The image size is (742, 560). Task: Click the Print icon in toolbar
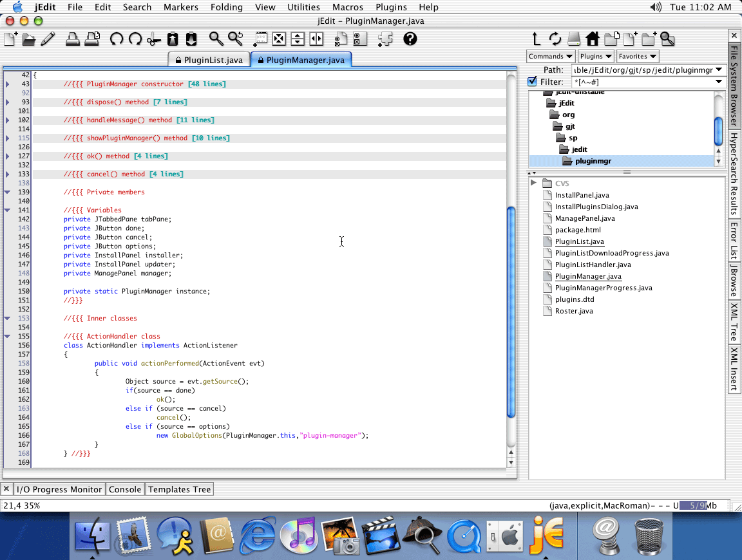[x=73, y=39]
